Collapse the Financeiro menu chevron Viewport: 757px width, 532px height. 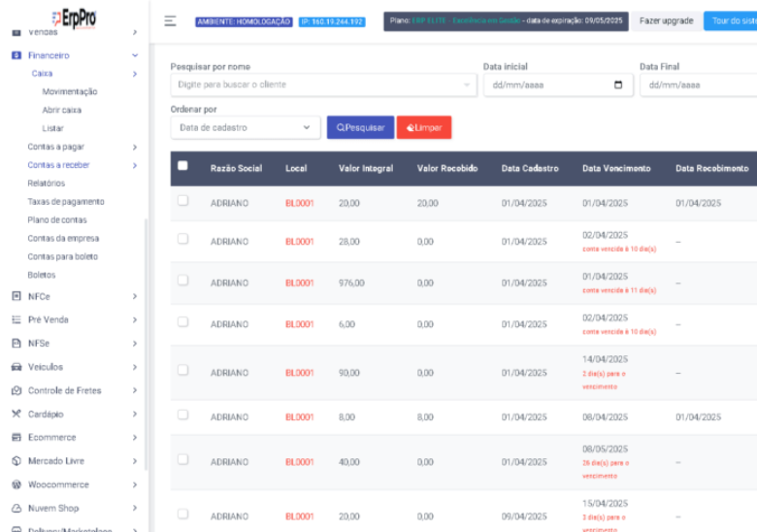[135, 55]
